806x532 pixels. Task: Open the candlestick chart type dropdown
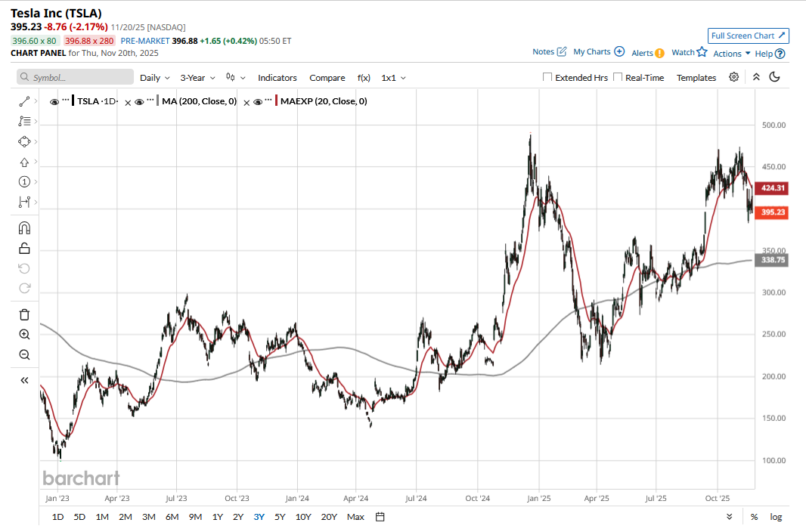point(235,78)
